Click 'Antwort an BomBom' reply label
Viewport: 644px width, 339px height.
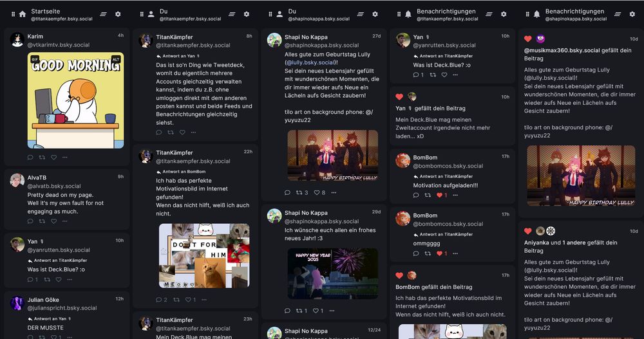coord(184,172)
